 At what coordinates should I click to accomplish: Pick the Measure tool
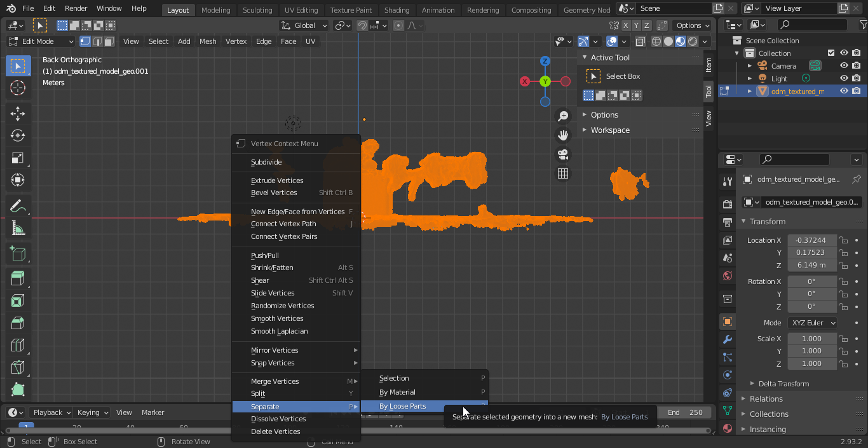[x=18, y=229]
